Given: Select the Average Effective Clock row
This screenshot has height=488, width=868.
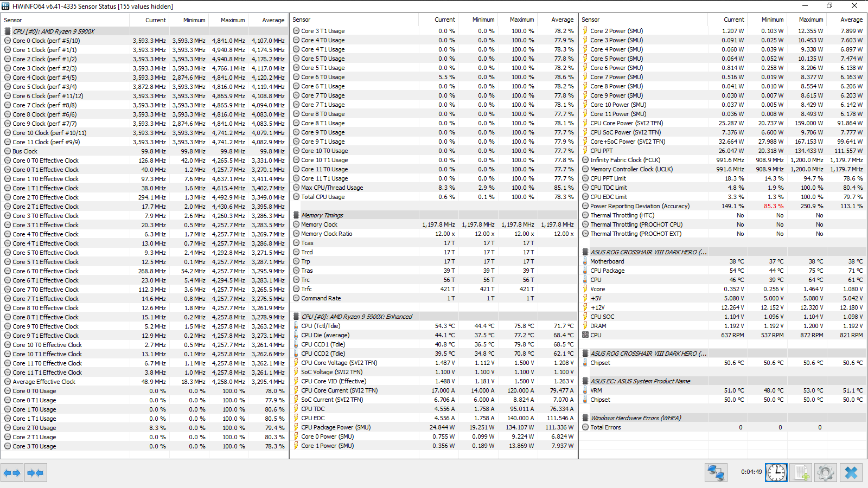Looking at the screenshot, I should point(145,382).
